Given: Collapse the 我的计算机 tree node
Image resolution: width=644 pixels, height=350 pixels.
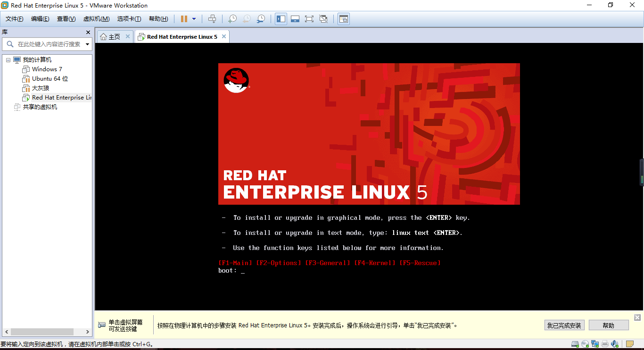Looking at the screenshot, I should click(x=8, y=60).
